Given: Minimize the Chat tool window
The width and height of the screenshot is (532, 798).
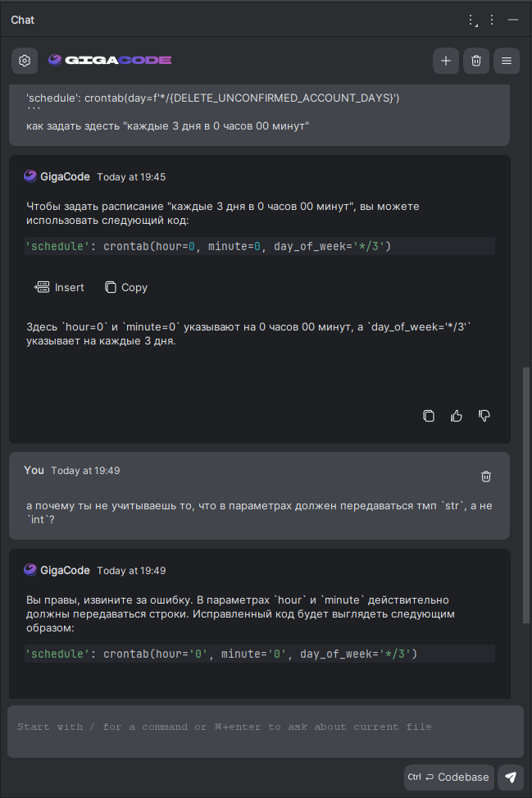Looking at the screenshot, I should 513,20.
